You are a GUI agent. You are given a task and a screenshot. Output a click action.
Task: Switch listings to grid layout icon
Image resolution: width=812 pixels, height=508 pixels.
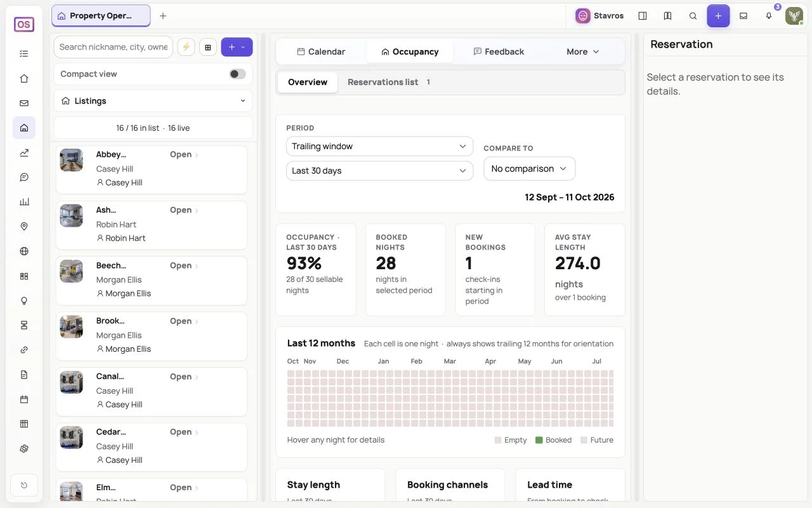(x=208, y=47)
